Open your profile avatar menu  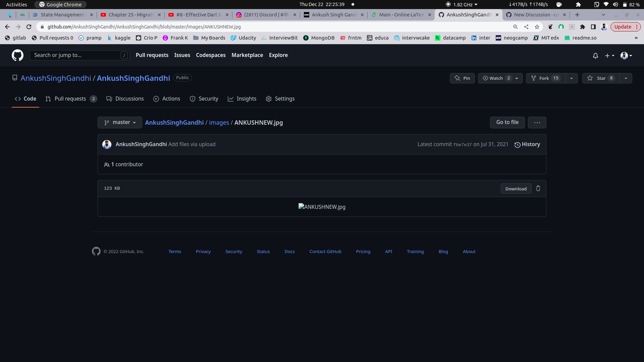(x=625, y=56)
